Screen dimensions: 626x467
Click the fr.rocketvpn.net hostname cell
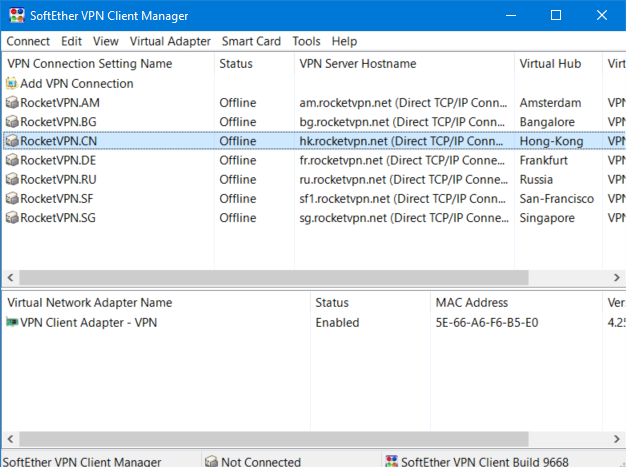(x=402, y=160)
